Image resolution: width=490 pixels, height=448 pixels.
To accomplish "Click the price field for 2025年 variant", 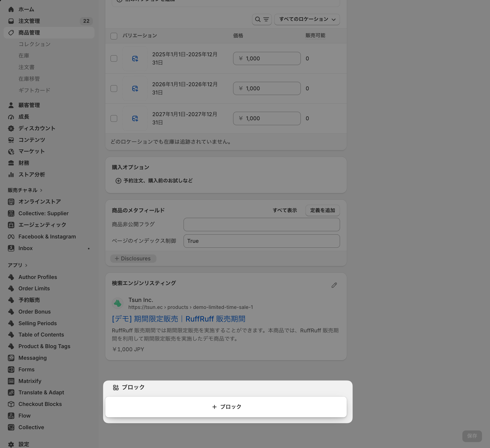I will 267,59.
